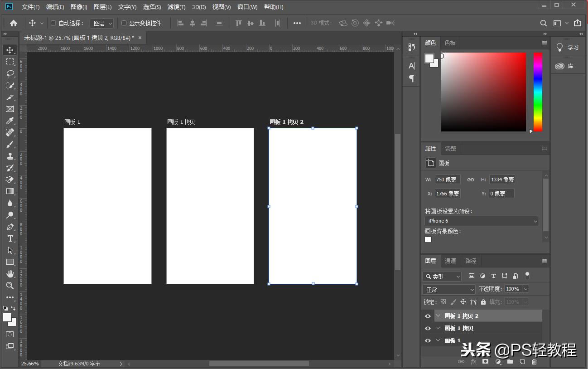Select the Hand tool

(10, 274)
